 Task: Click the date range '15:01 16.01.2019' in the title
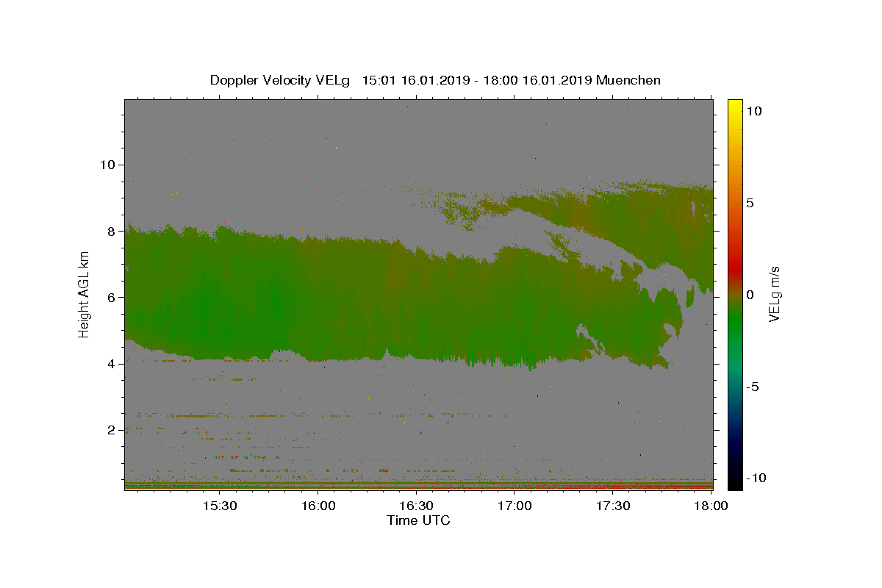pyautogui.click(x=415, y=80)
